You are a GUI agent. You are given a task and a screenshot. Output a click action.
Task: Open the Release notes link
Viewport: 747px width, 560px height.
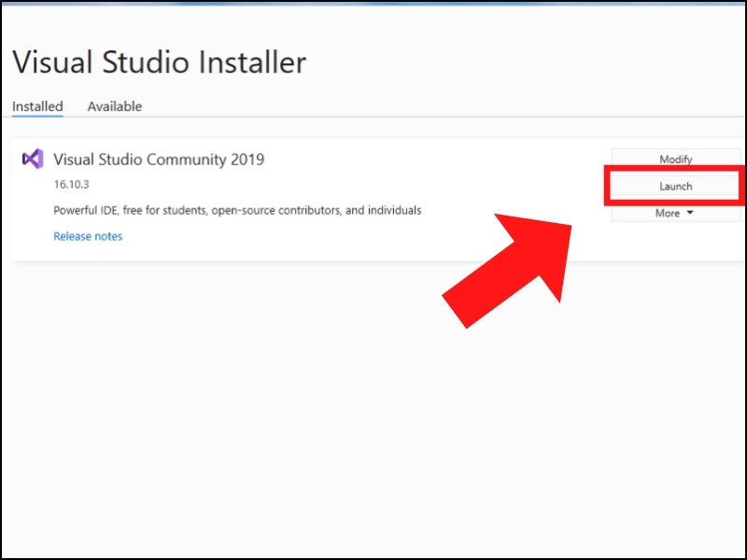tap(88, 236)
